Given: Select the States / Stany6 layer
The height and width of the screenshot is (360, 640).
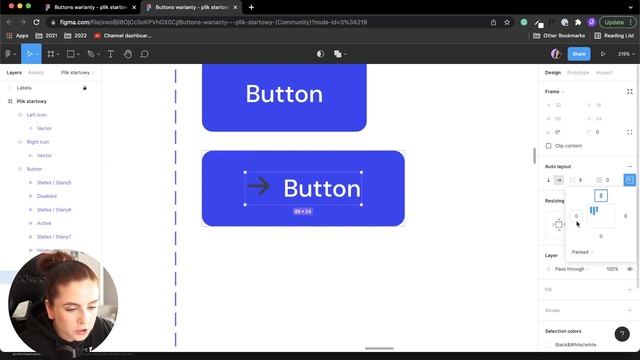Looking at the screenshot, I should 54,210.
